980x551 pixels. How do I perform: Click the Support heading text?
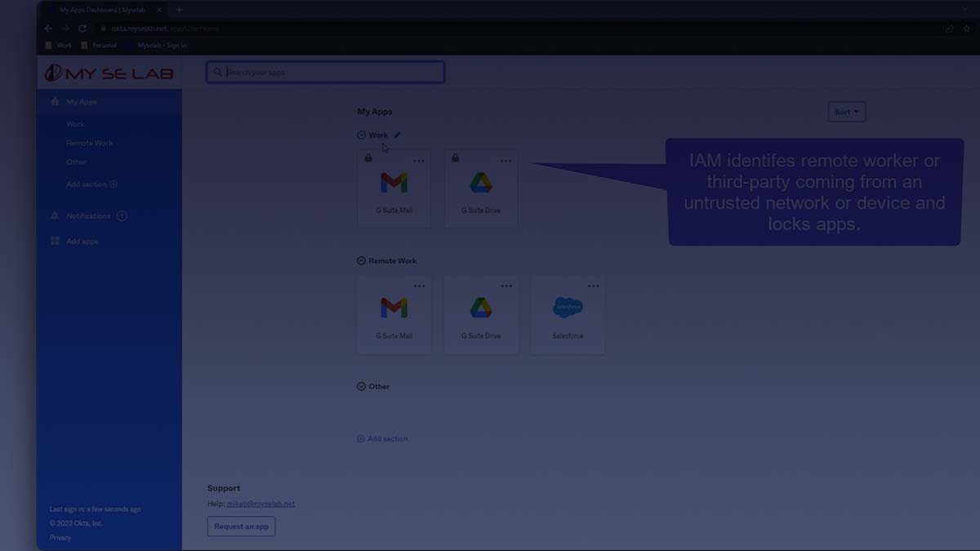(224, 488)
